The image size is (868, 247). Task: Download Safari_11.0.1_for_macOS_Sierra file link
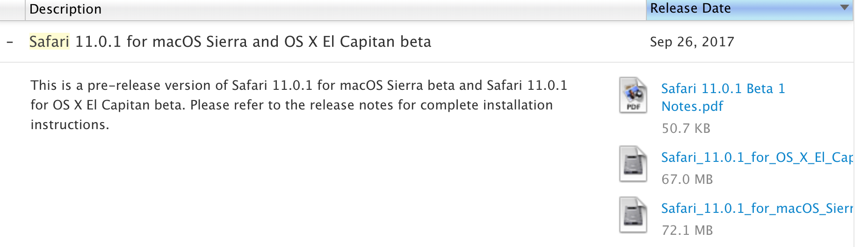coord(757,209)
